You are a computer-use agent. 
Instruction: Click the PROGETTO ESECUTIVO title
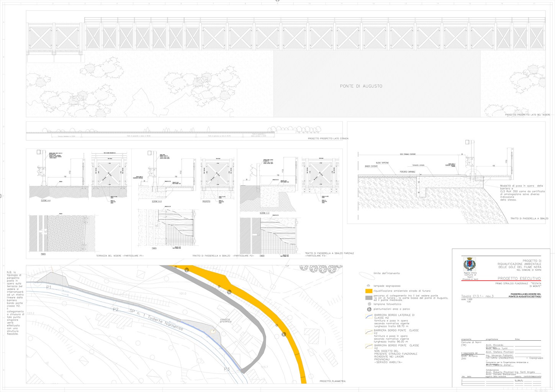(519, 278)
